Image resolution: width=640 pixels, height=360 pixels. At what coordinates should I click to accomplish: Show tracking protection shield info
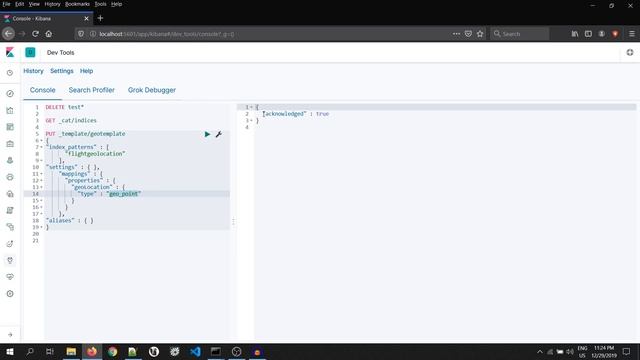81,34
